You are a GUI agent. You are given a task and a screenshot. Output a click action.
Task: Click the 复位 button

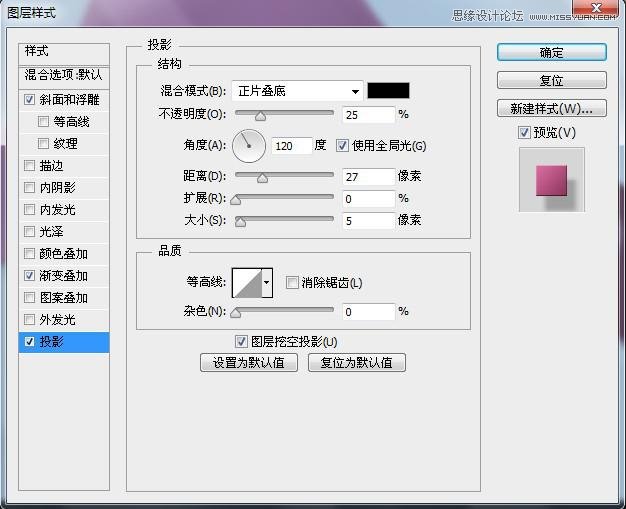[552, 80]
